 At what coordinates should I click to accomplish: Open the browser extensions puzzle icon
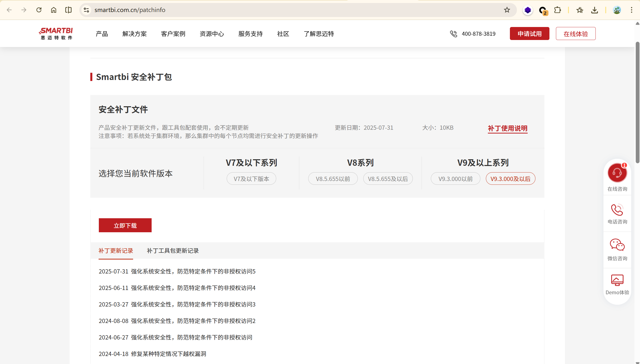557,10
